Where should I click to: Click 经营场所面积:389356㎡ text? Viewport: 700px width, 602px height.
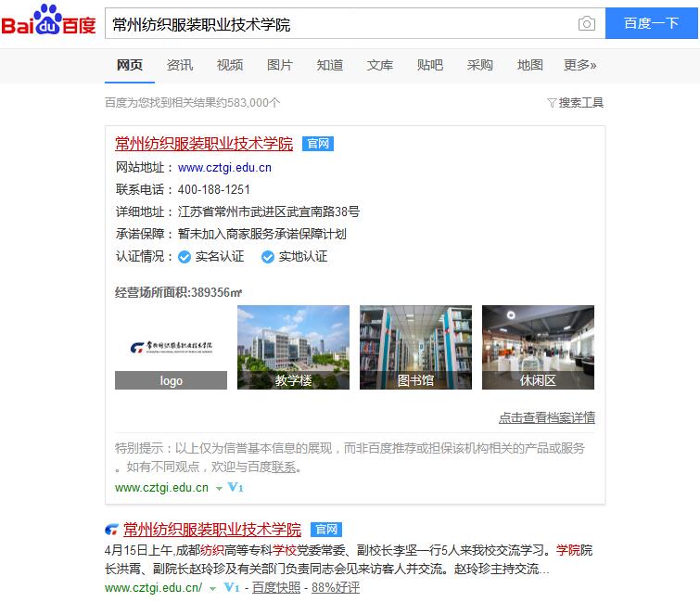click(x=179, y=292)
